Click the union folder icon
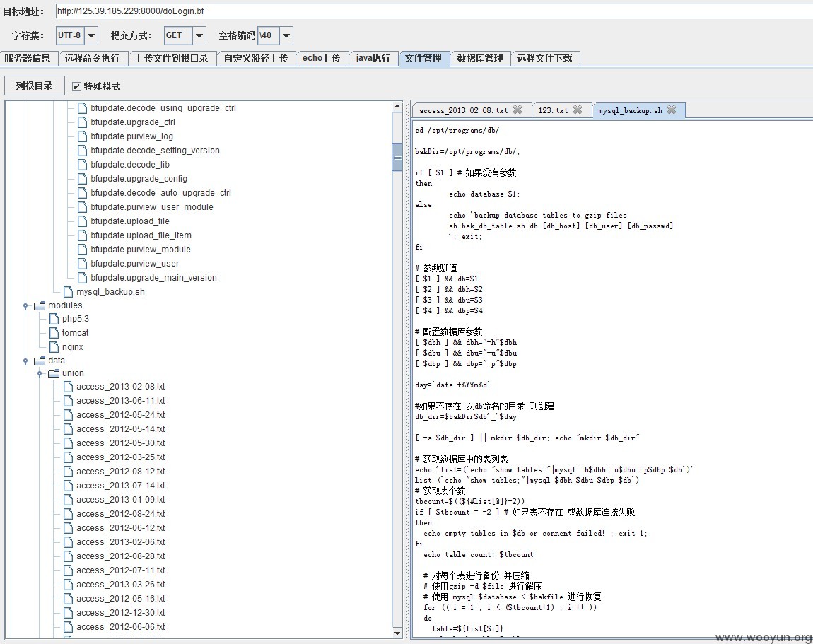Image resolution: width=813 pixels, height=644 pixels. coord(54,373)
